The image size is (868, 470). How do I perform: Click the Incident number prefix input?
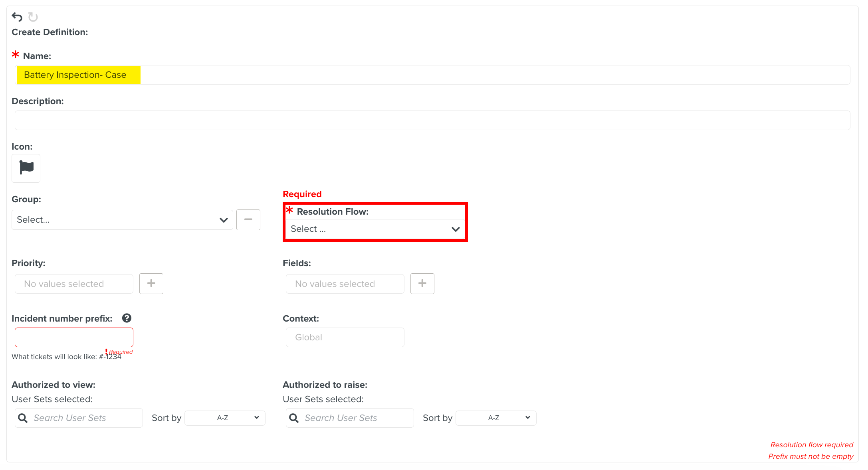[x=74, y=337]
